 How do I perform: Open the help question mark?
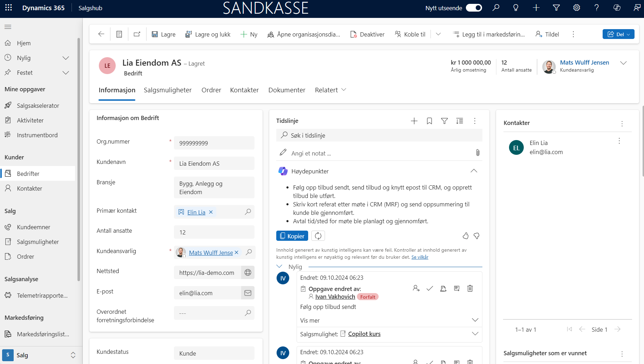(x=597, y=8)
